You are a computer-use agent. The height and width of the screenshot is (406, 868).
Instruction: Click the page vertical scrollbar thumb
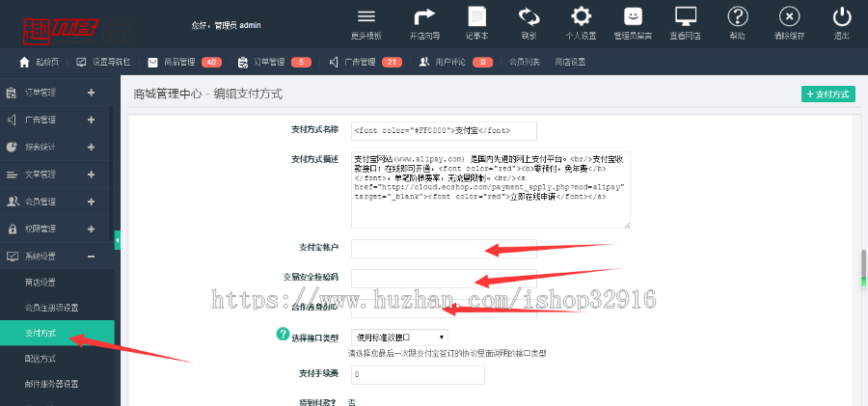coord(863,269)
